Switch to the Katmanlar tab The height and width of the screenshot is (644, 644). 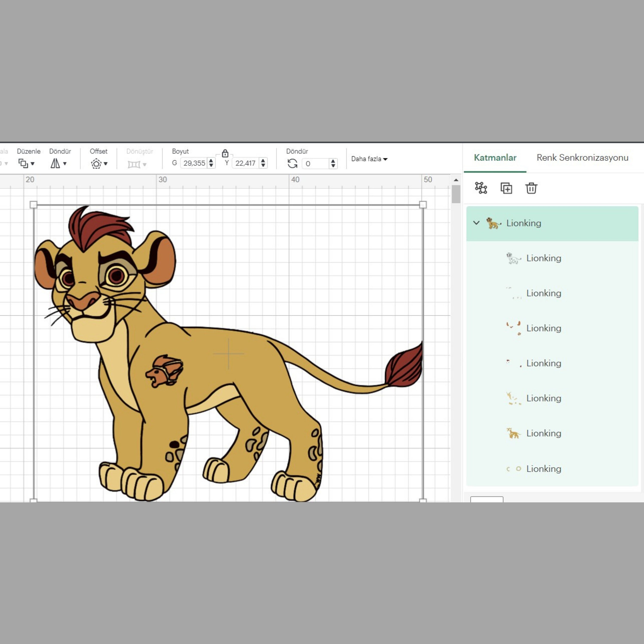point(495,158)
